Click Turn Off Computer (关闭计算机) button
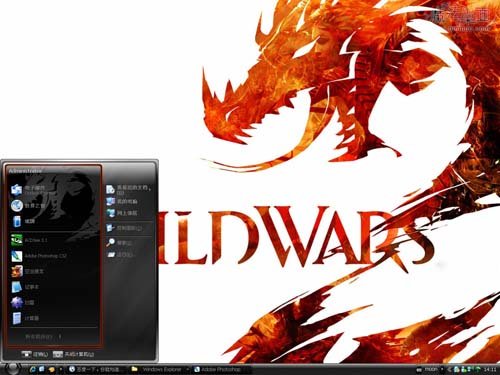The width and height of the screenshot is (500, 375). (x=73, y=354)
